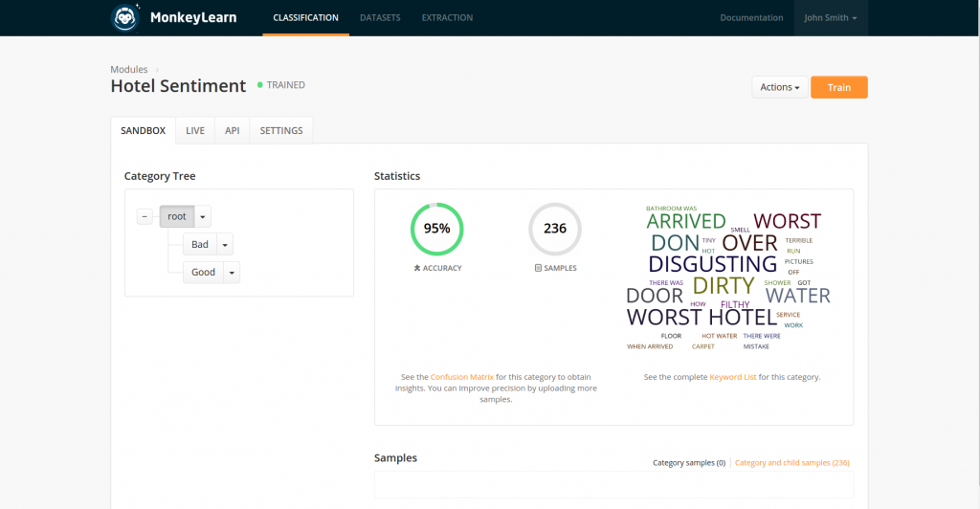
Task: Go to the Classification nav tab
Action: coord(305,18)
